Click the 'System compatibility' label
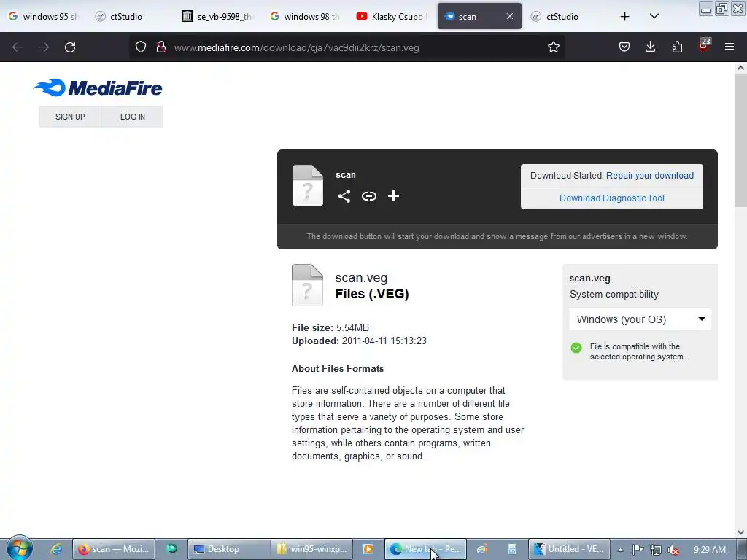 pyautogui.click(x=614, y=295)
